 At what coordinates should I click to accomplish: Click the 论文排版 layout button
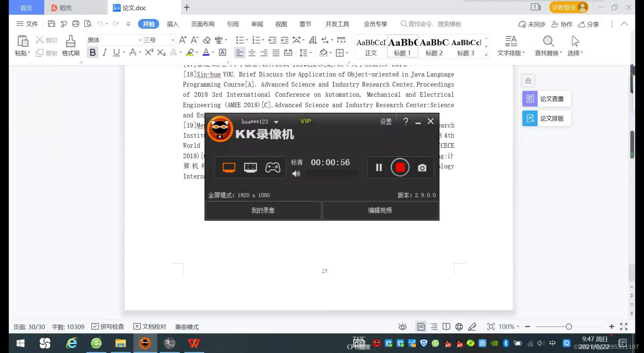(x=546, y=118)
